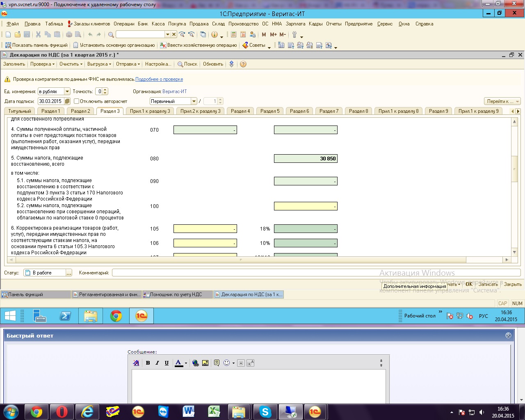Click the Bold formatting icon in message editor
Screen dimensions: 525x420
pyautogui.click(x=148, y=363)
